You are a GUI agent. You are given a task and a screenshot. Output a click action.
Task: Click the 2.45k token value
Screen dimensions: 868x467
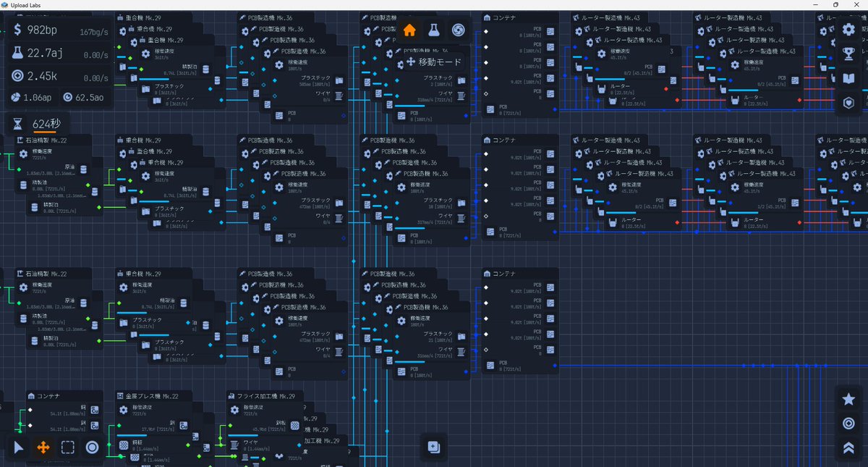[43, 76]
